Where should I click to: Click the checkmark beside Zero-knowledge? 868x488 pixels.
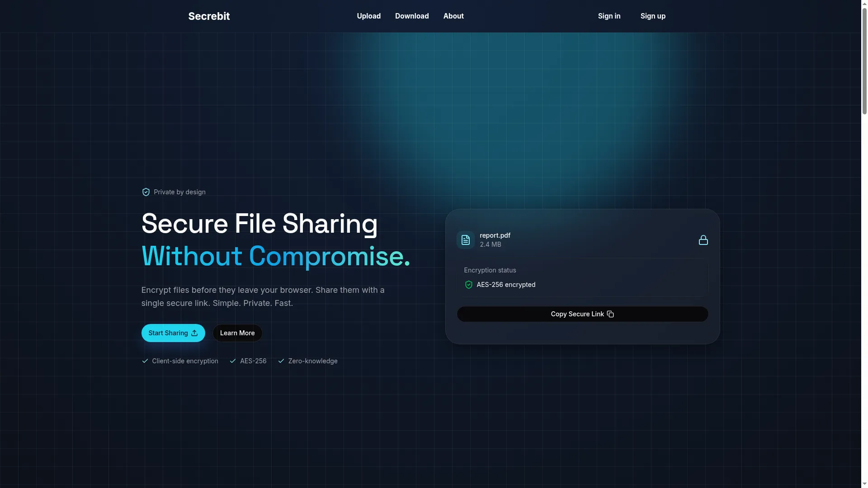(281, 361)
